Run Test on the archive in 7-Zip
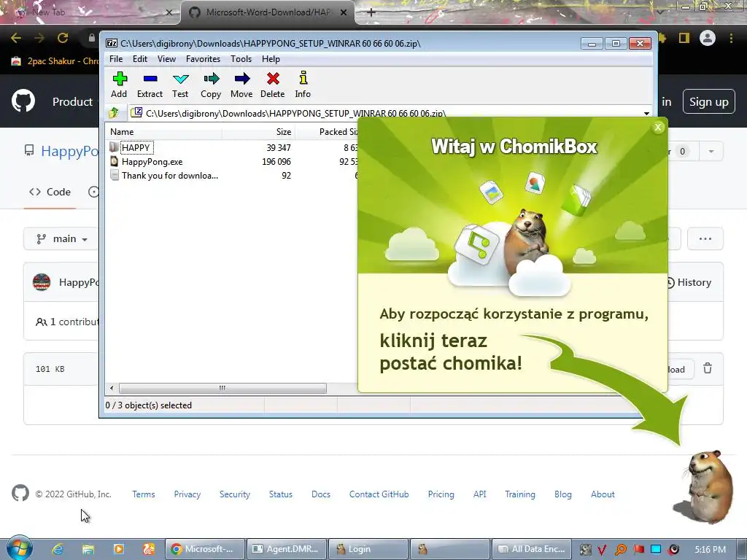 (x=180, y=85)
